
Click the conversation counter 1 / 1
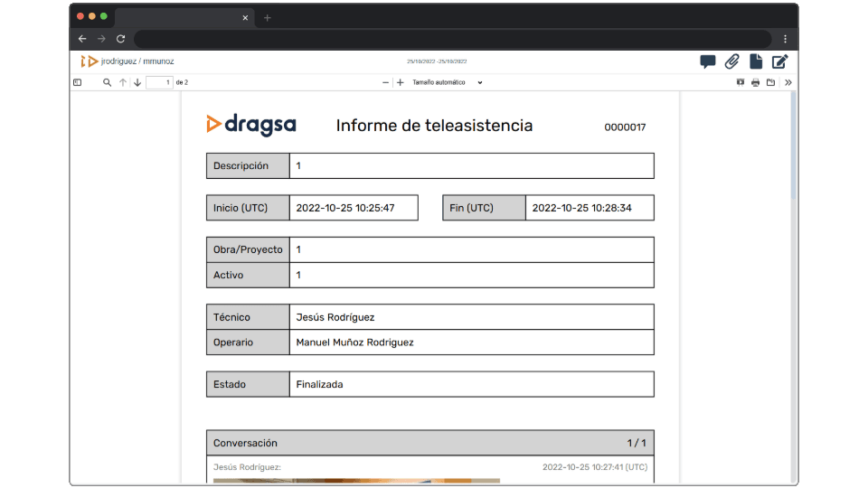636,443
